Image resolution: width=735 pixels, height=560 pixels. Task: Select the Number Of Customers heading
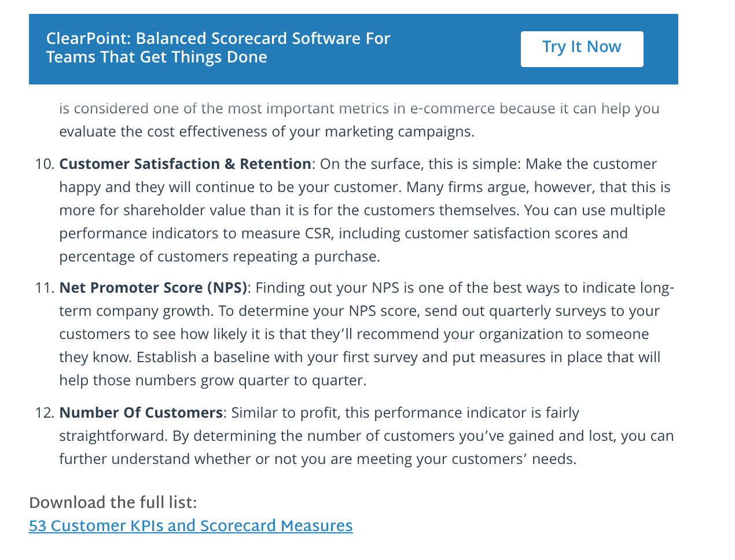(141, 413)
